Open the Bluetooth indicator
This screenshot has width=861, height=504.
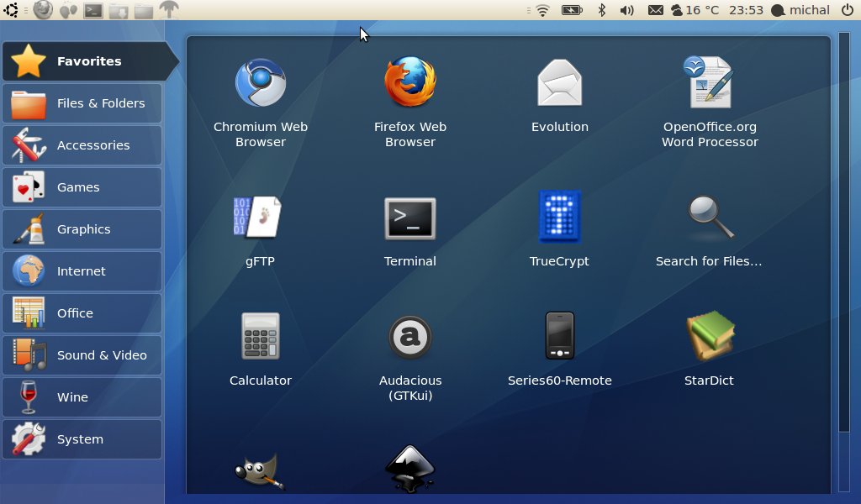click(x=602, y=10)
